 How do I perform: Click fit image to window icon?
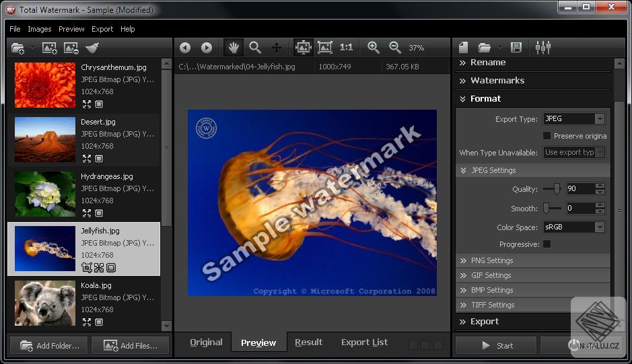(x=303, y=48)
